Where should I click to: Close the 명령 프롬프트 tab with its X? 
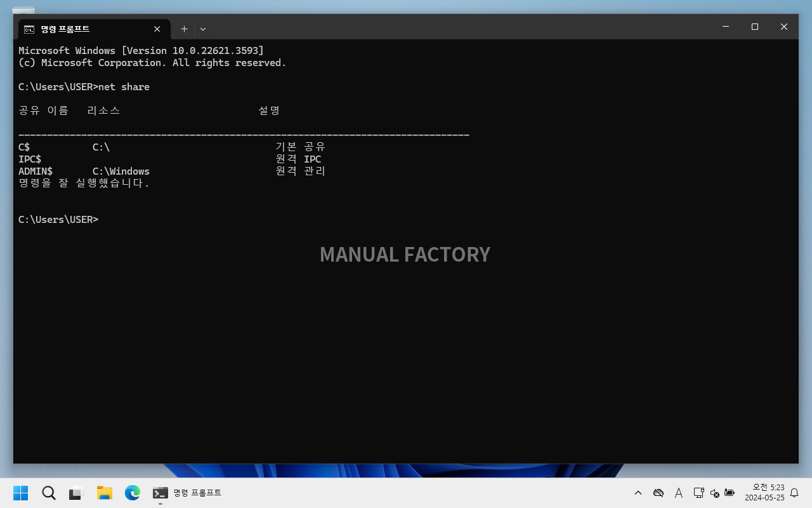[157, 29]
